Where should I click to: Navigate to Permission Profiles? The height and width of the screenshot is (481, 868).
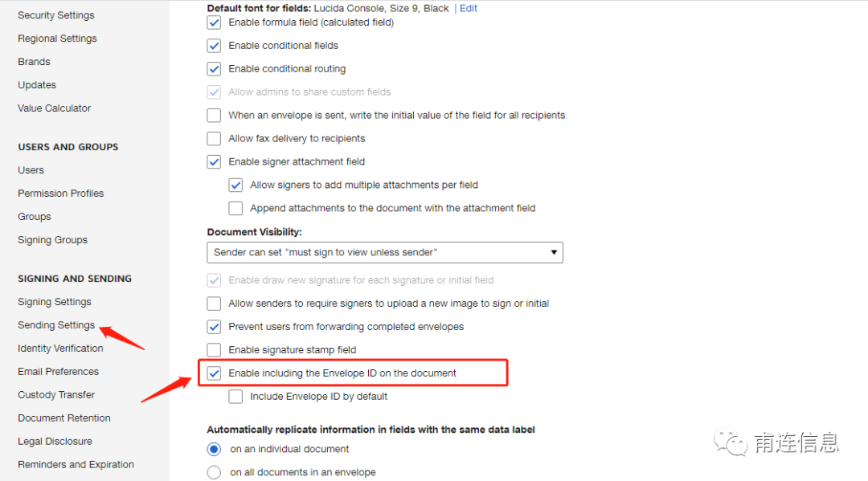pyautogui.click(x=61, y=194)
